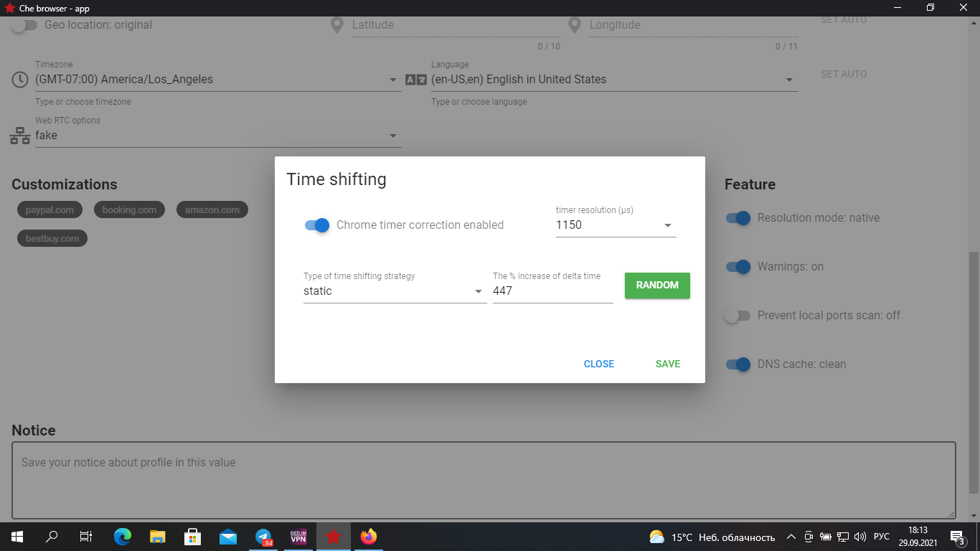Viewport: 980px width, 551px height.
Task: Turn off DNS cache clean toggle
Action: tap(738, 364)
